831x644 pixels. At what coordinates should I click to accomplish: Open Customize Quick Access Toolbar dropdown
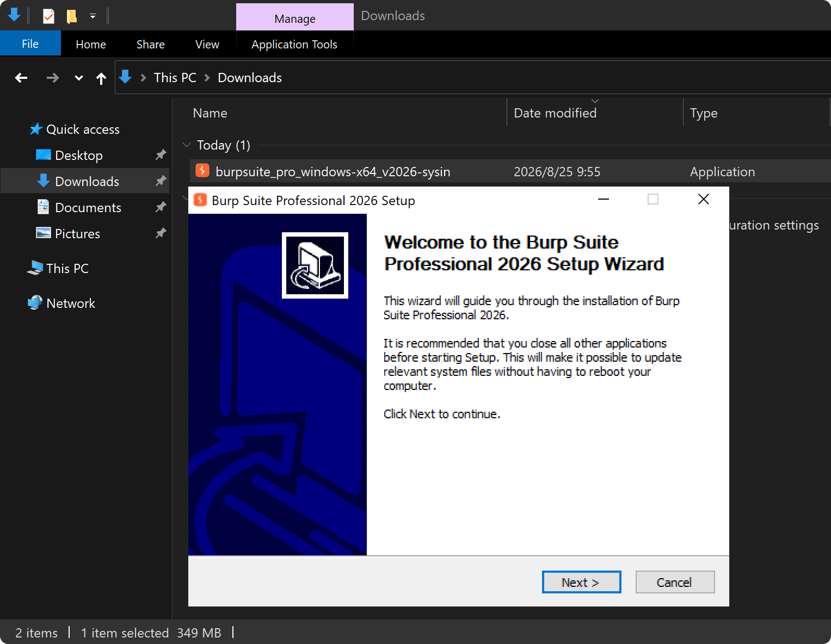[93, 16]
